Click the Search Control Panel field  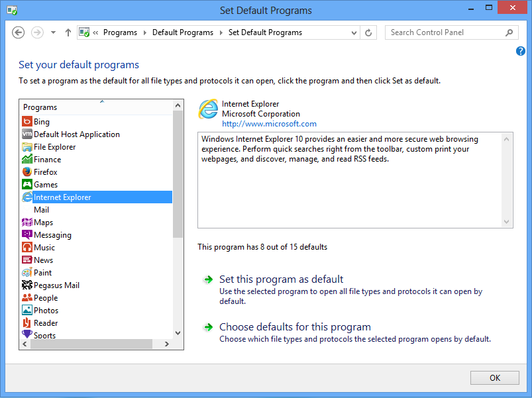445,32
